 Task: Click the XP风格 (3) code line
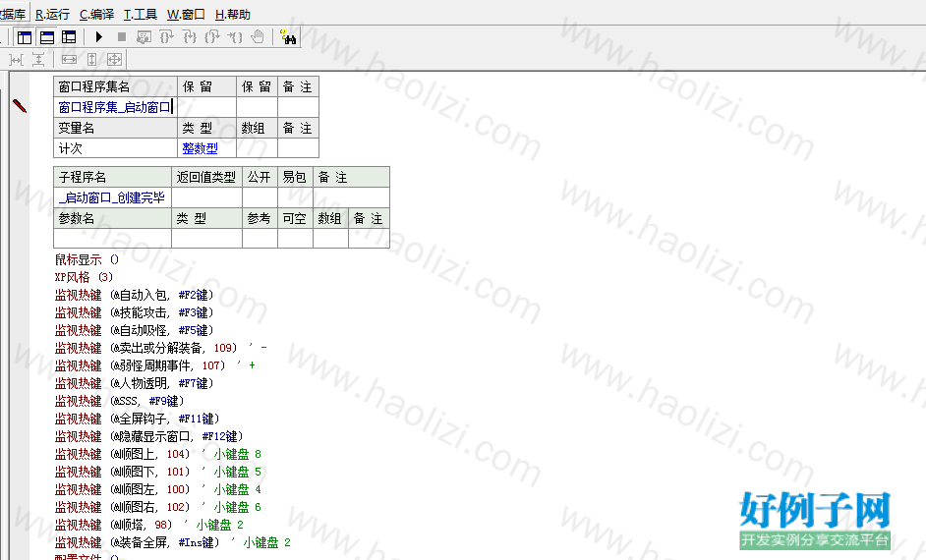click(x=84, y=277)
